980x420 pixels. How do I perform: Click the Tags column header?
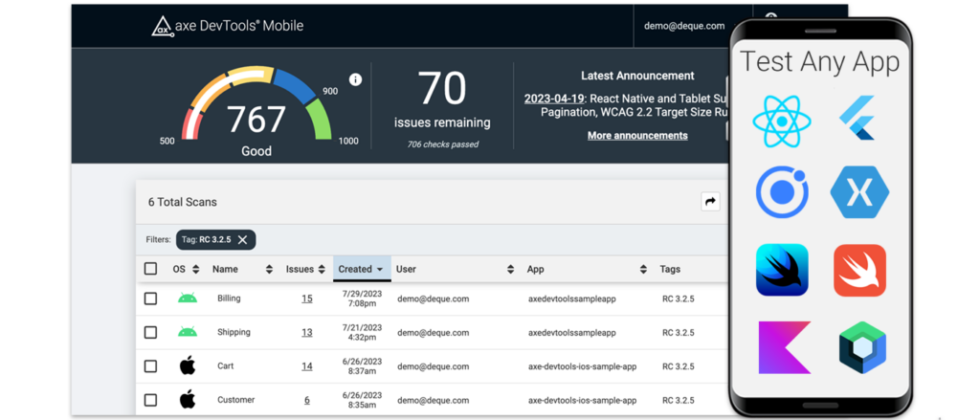click(670, 270)
